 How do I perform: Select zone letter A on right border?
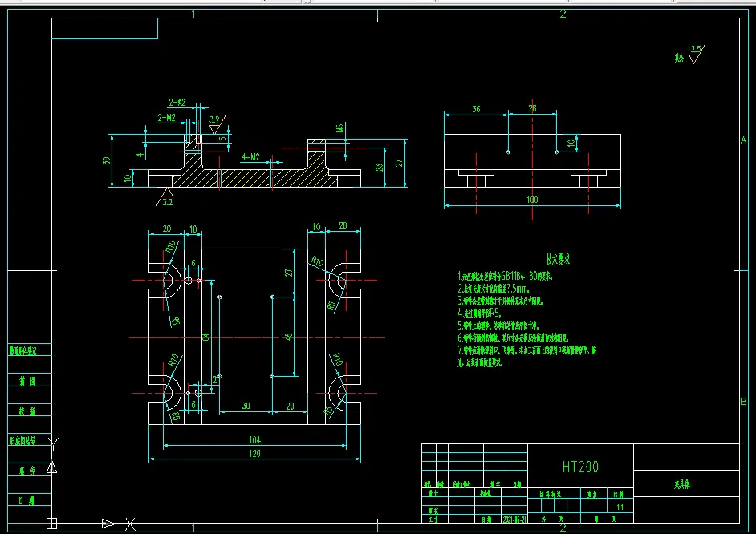743,140
